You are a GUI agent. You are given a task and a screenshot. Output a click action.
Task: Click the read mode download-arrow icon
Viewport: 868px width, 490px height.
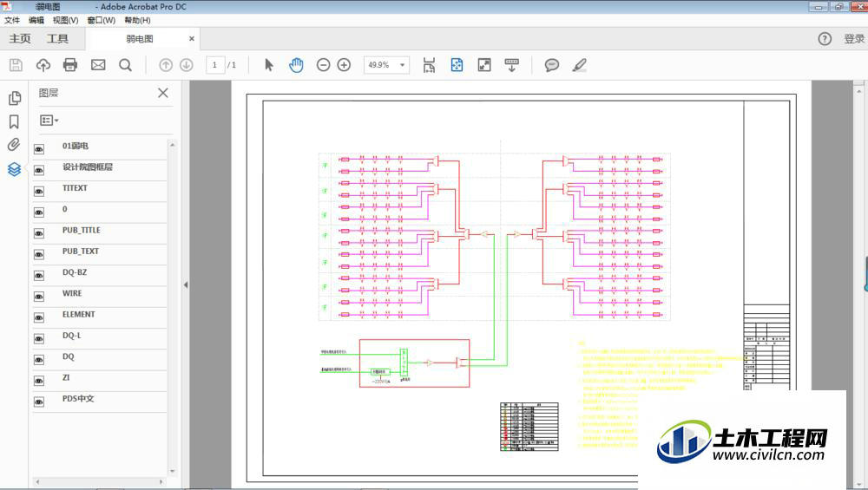(512, 65)
